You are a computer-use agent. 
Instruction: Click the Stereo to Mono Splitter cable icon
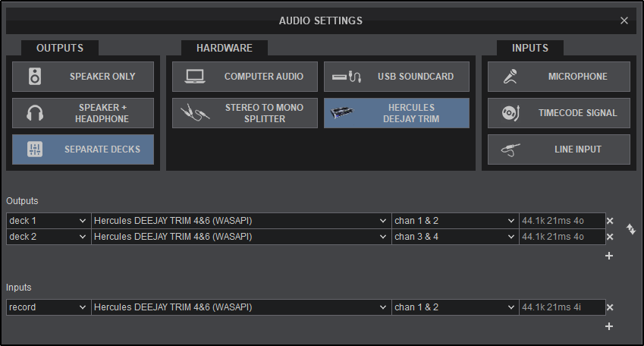pyautogui.click(x=194, y=113)
